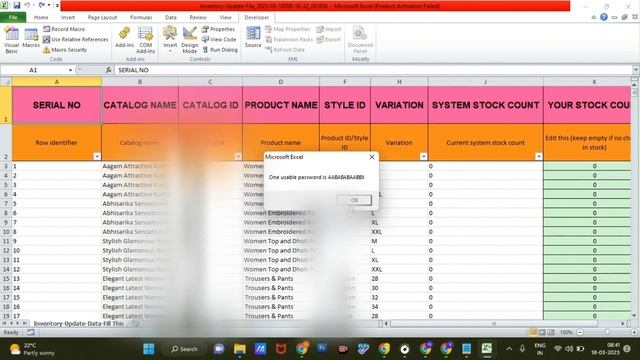Click XML Import
This screenshot has width=640, height=360.
pos(329,29)
